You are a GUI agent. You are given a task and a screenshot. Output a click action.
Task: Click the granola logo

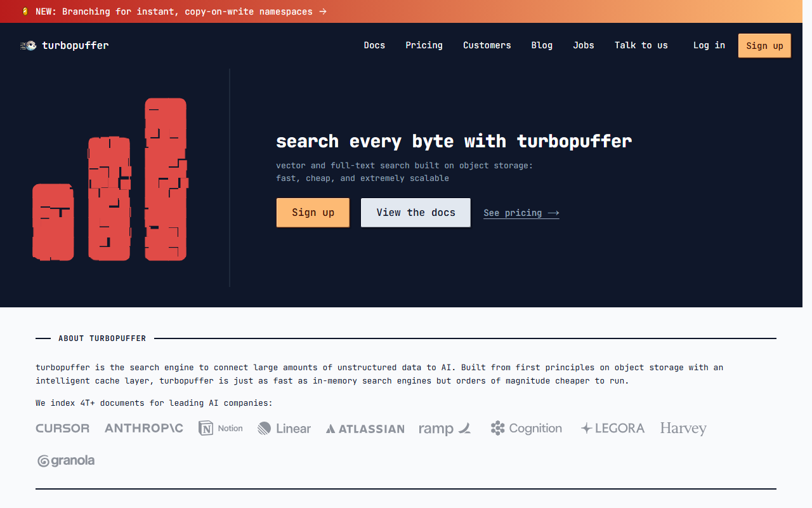66,461
